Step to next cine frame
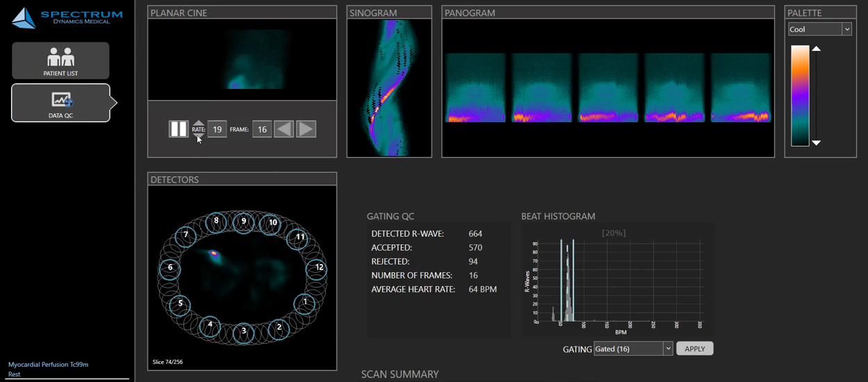 306,129
